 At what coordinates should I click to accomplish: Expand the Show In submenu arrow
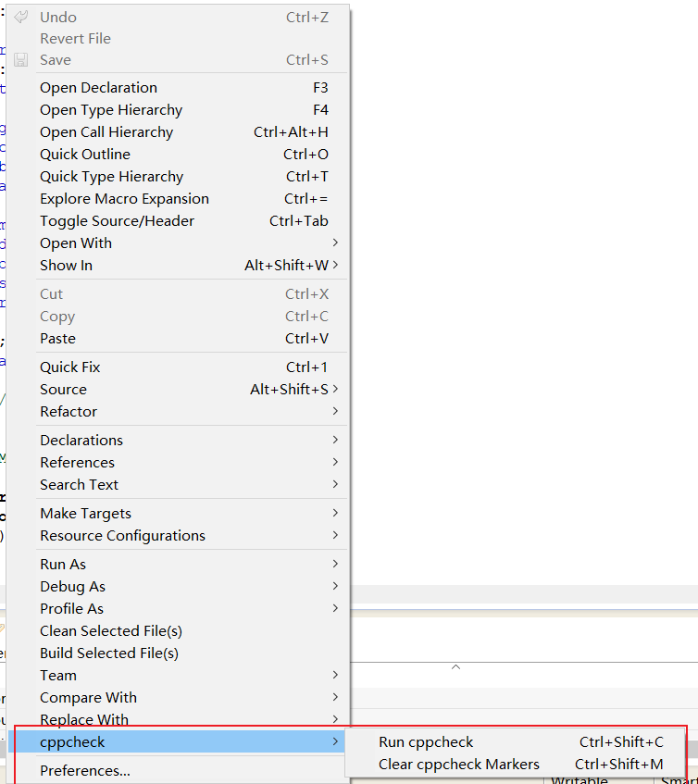335,265
